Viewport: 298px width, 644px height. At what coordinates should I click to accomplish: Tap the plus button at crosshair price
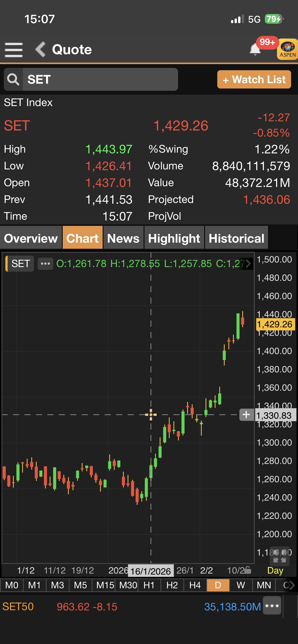(x=246, y=415)
